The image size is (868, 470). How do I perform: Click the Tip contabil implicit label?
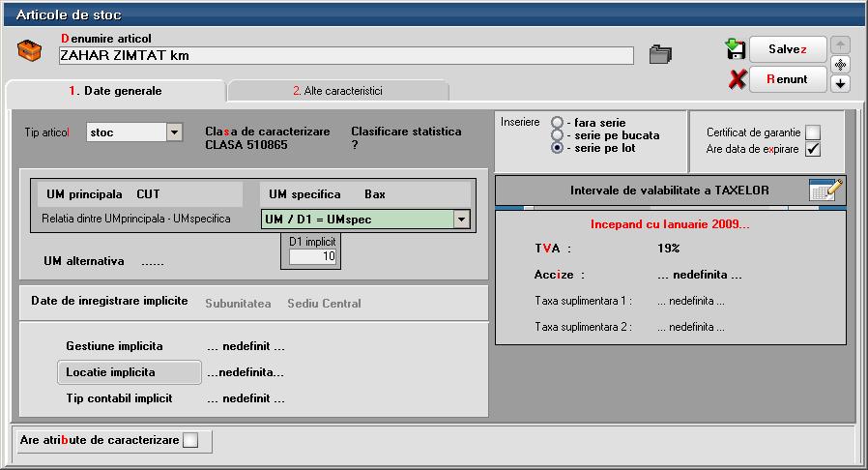click(119, 398)
